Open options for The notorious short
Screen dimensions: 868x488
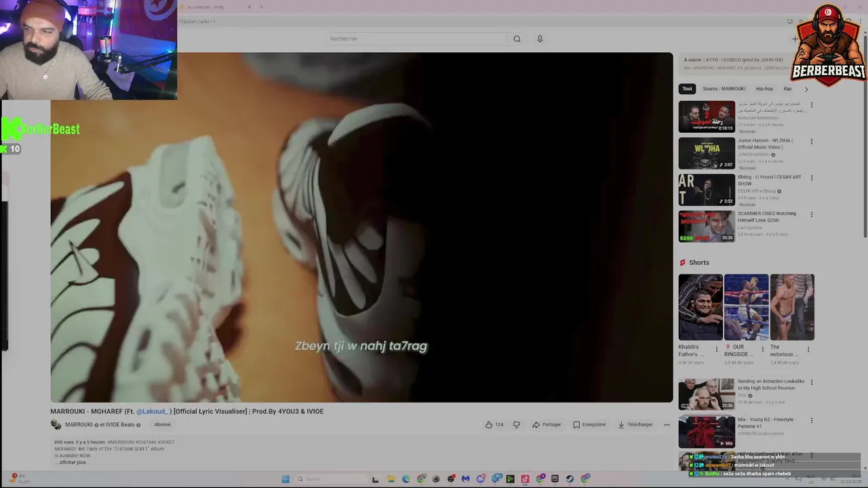click(808, 350)
